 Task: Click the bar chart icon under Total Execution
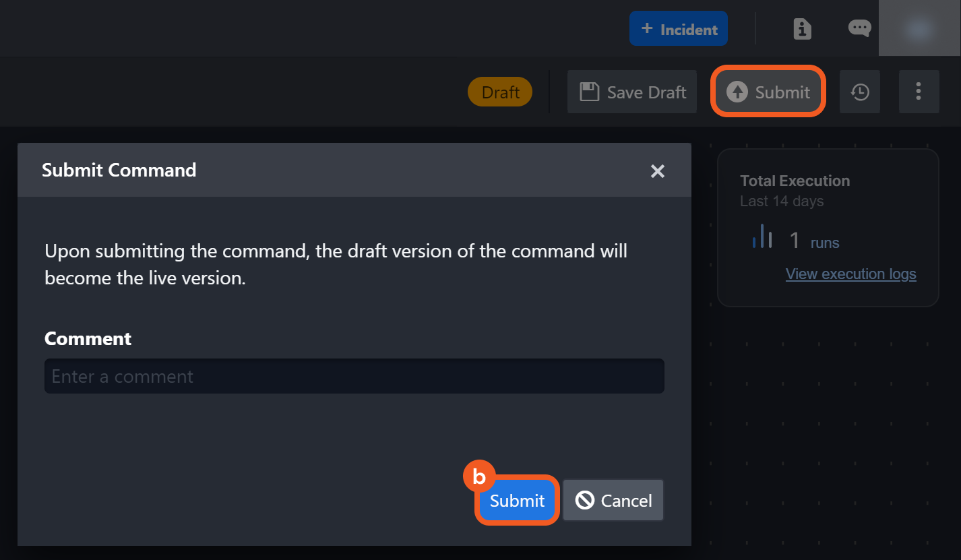pos(762,237)
